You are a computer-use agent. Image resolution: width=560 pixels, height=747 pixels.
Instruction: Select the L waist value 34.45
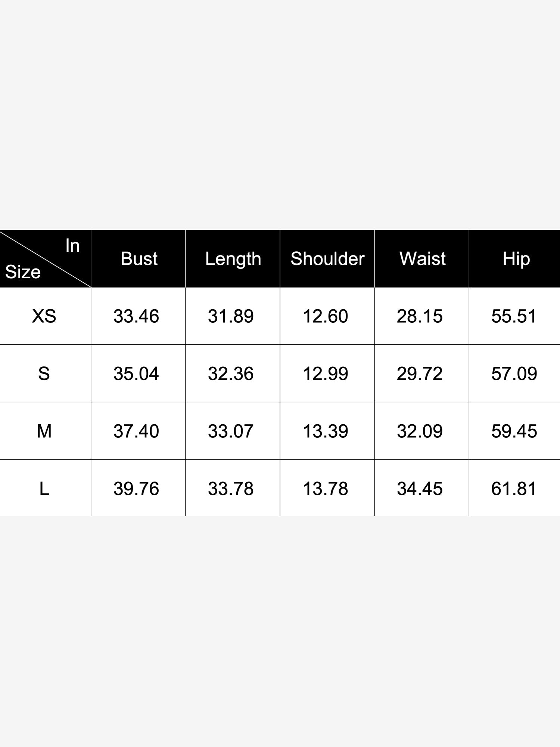pyautogui.click(x=420, y=489)
